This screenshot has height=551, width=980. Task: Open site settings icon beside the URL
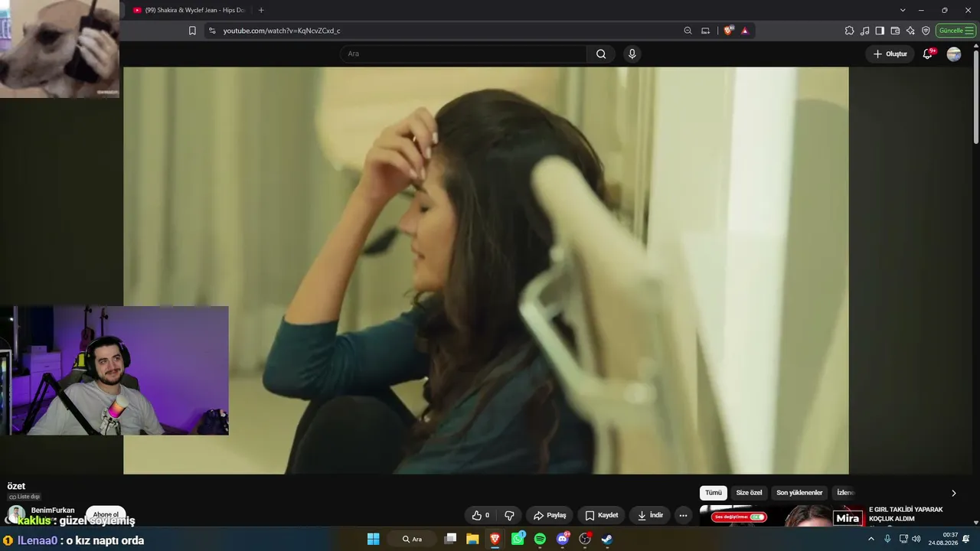[211, 31]
